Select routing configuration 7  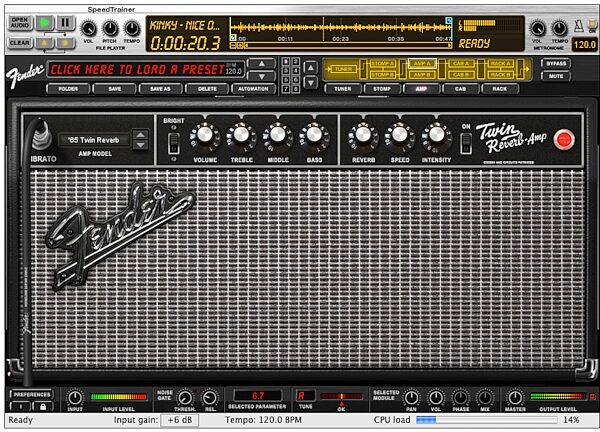click(x=285, y=89)
